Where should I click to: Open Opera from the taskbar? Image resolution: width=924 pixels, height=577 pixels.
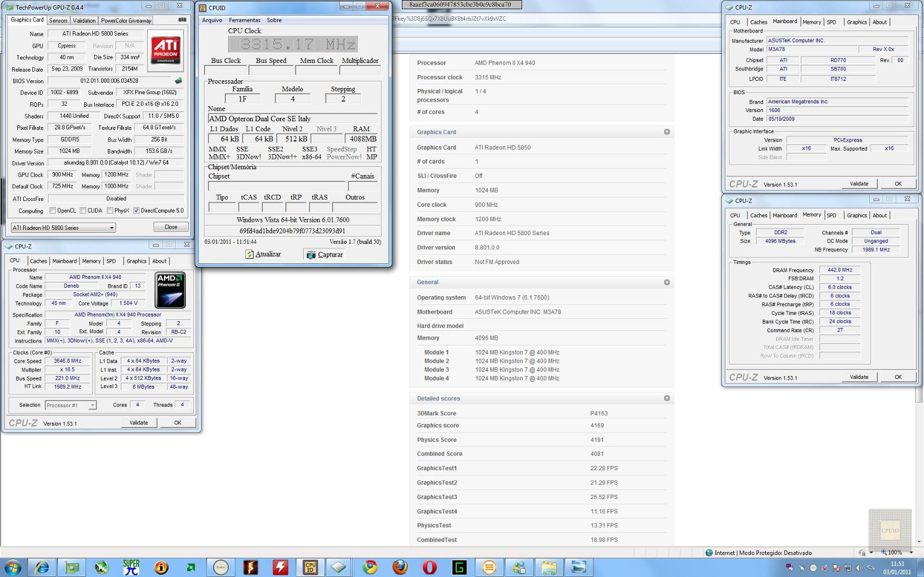(430, 567)
